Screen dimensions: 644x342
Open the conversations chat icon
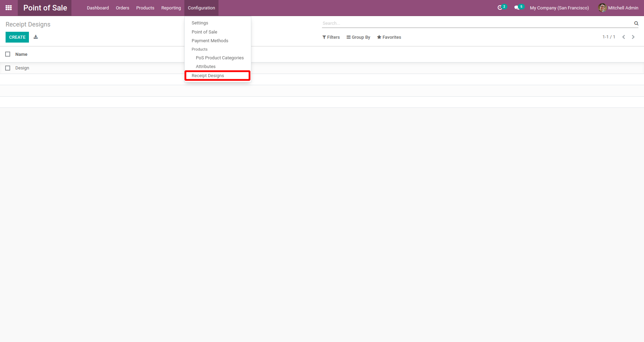pyautogui.click(x=516, y=8)
